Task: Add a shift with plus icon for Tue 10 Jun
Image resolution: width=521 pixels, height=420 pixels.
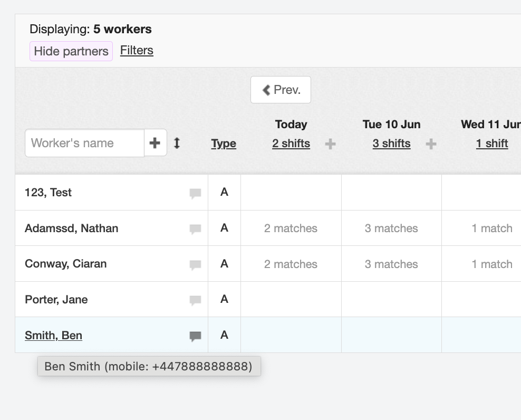Action: click(x=431, y=144)
